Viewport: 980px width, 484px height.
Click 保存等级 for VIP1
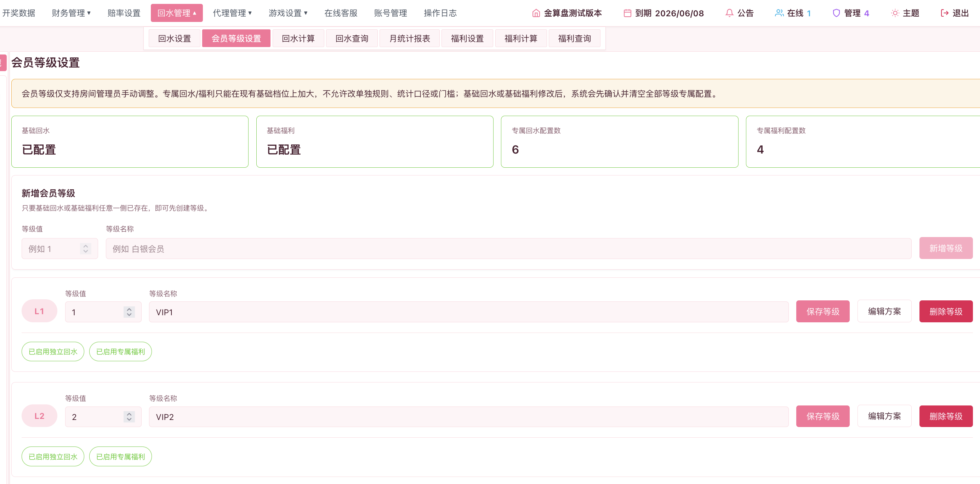point(823,311)
